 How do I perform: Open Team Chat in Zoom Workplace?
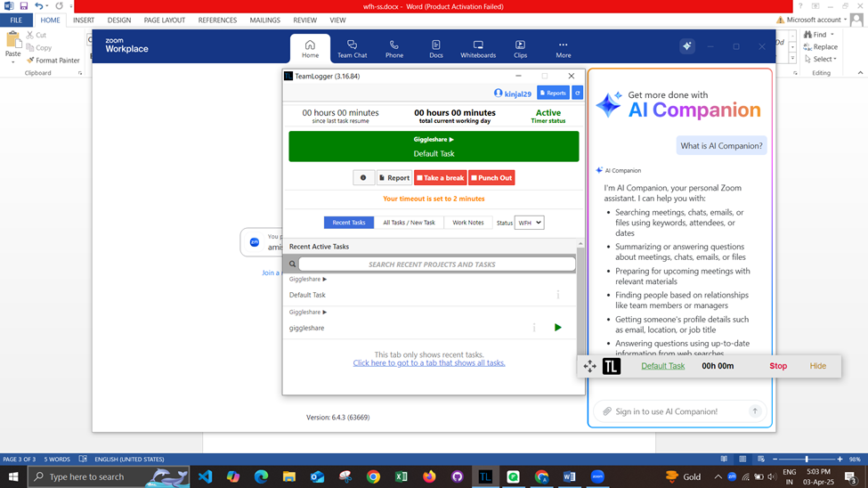[352, 49]
